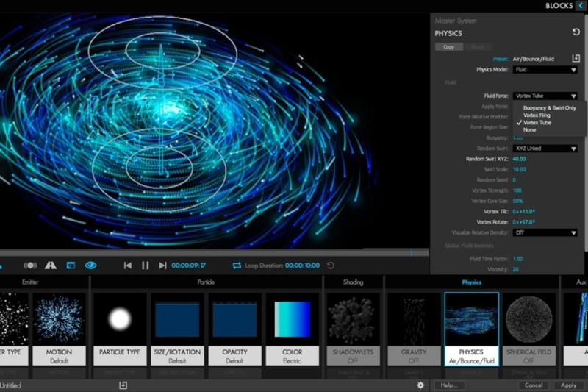Choose Buoyancy & Swirl Only option
The height and width of the screenshot is (392, 588).
(549, 108)
